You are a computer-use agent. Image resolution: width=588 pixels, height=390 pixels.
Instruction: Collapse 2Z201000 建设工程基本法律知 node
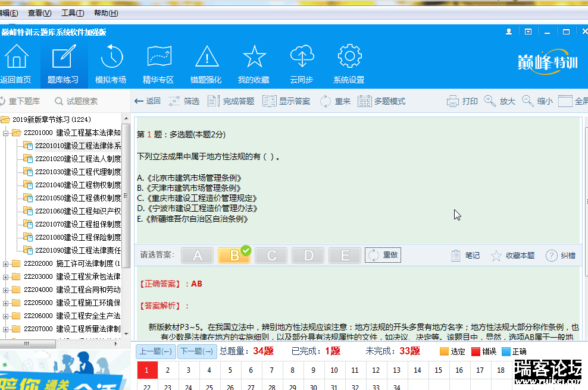(5, 133)
